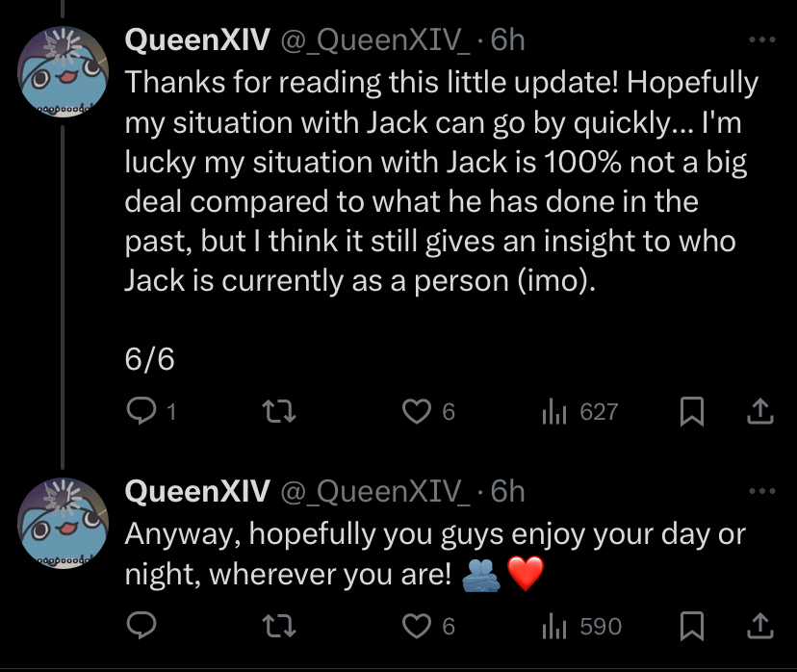Screen dimensions: 797x672
Task: Bookmark the 6/6 Jack situation tweet
Action: click(x=692, y=411)
